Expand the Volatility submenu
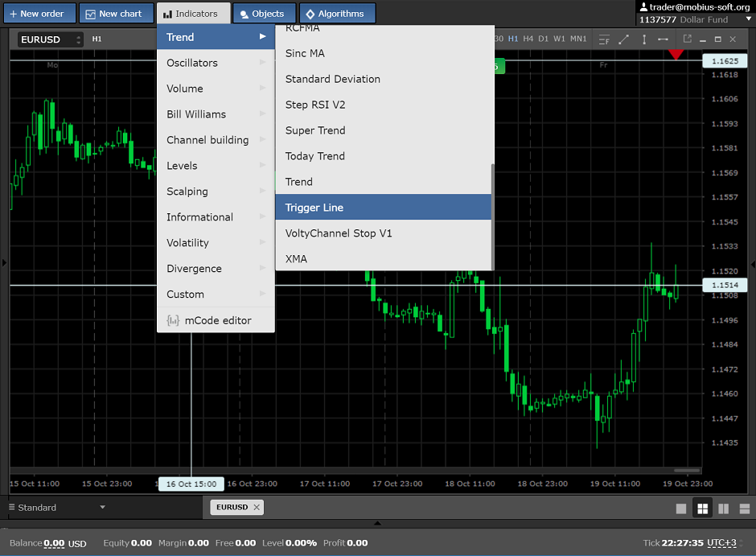 [216, 242]
